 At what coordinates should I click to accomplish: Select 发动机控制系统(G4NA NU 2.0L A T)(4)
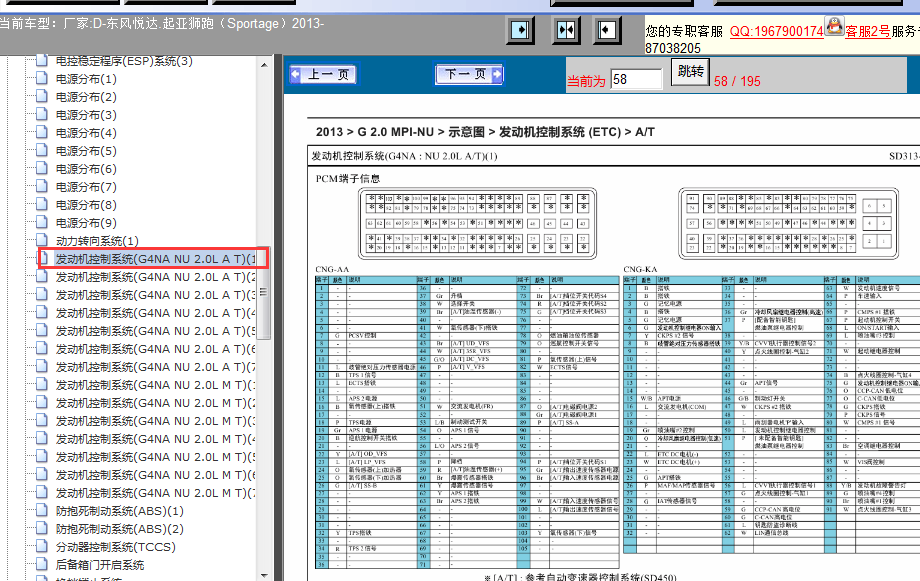155,313
